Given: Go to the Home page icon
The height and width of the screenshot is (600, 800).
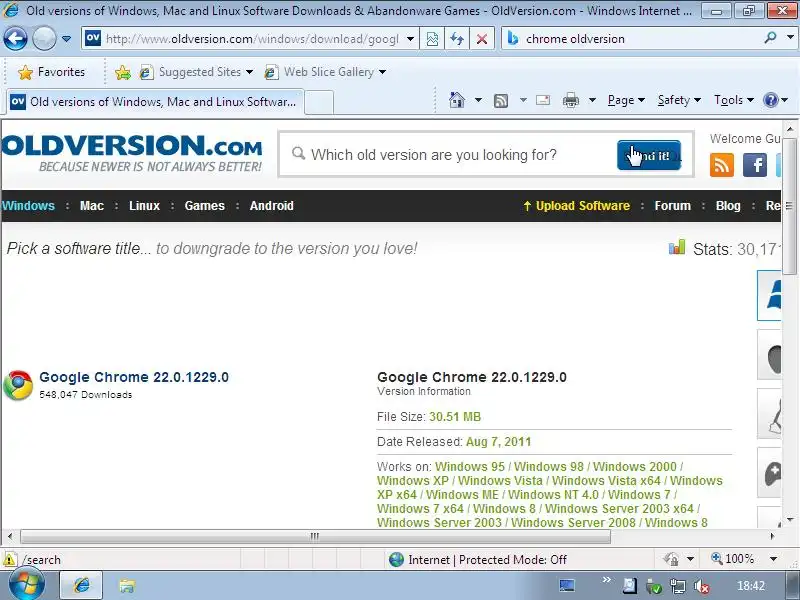Looking at the screenshot, I should click(x=457, y=100).
